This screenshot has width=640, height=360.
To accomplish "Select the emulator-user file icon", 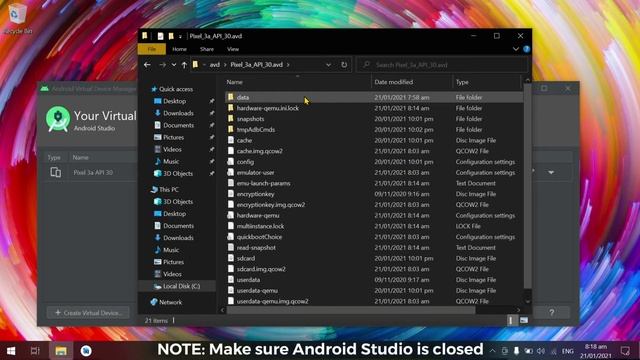I will tap(231, 172).
